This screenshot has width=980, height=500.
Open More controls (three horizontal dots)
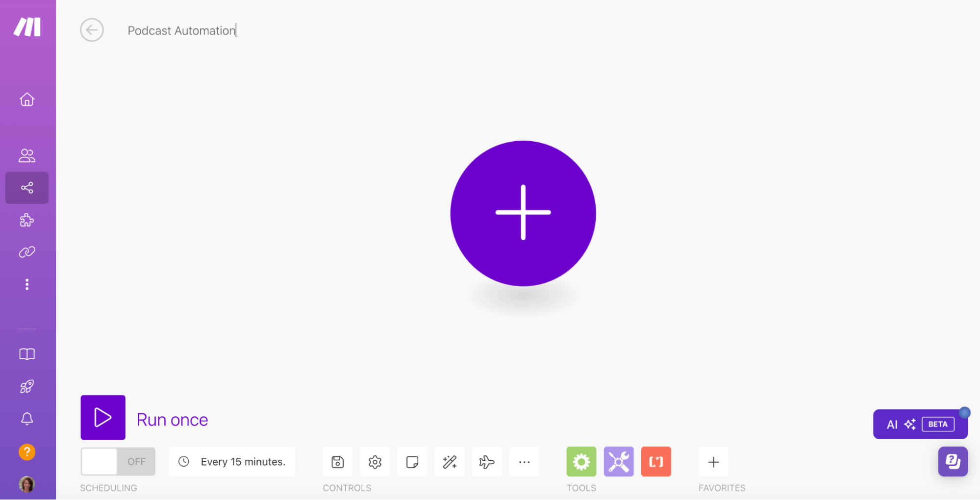(x=524, y=462)
